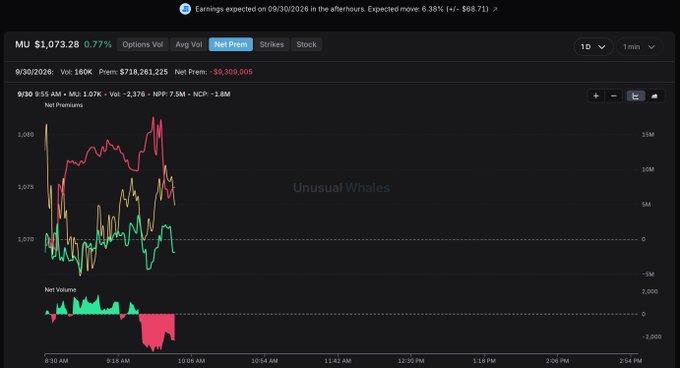The image size is (680, 368).
Task: Open the 1D timeframe dropdown
Action: coord(593,46)
